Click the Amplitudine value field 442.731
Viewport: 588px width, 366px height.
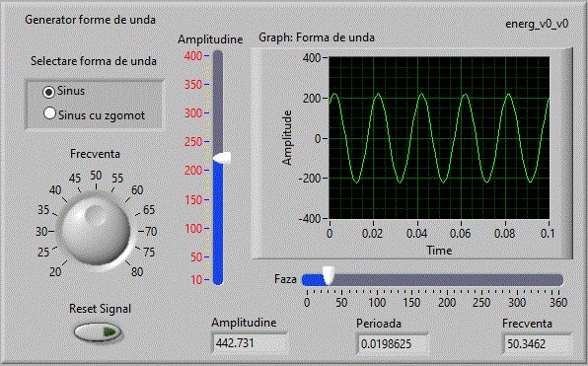point(251,343)
